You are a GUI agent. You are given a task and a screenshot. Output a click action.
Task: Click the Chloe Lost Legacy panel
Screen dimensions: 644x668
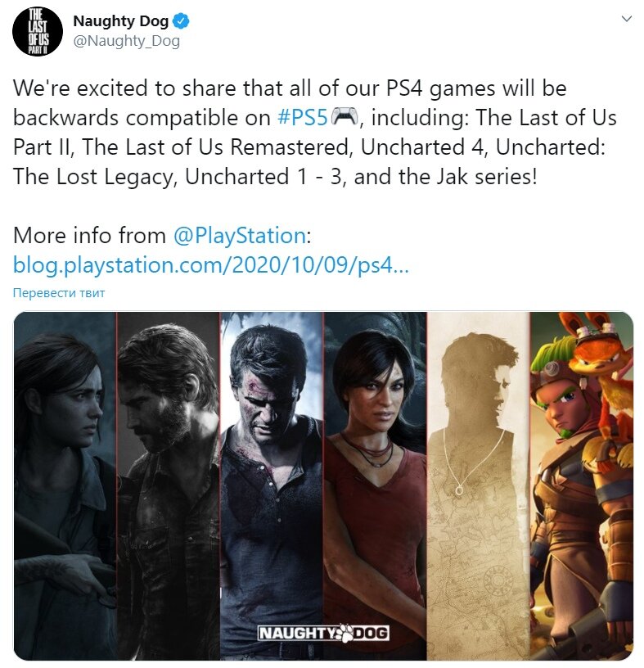click(376, 486)
